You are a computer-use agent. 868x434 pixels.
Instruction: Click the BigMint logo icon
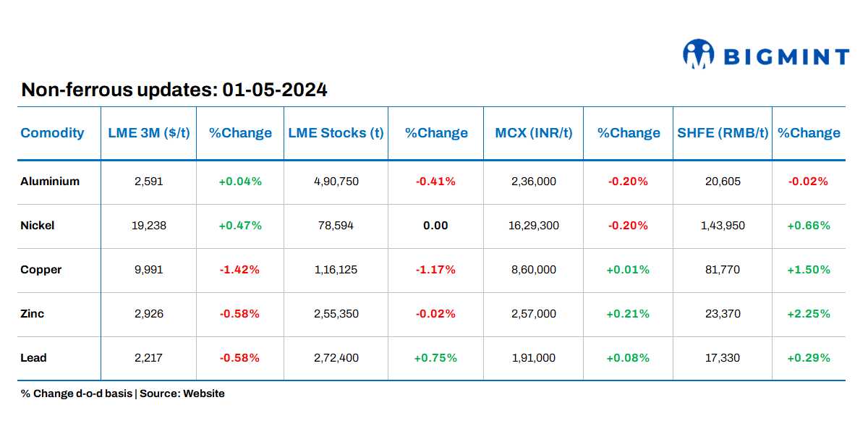pyautogui.click(x=698, y=54)
